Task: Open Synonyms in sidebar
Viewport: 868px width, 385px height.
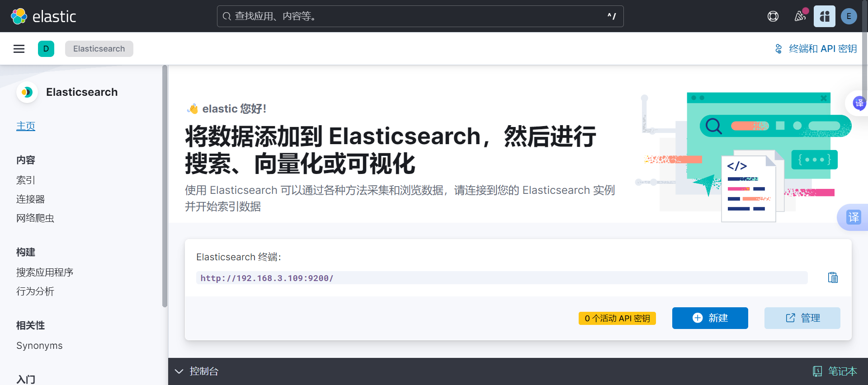Action: pyautogui.click(x=39, y=346)
